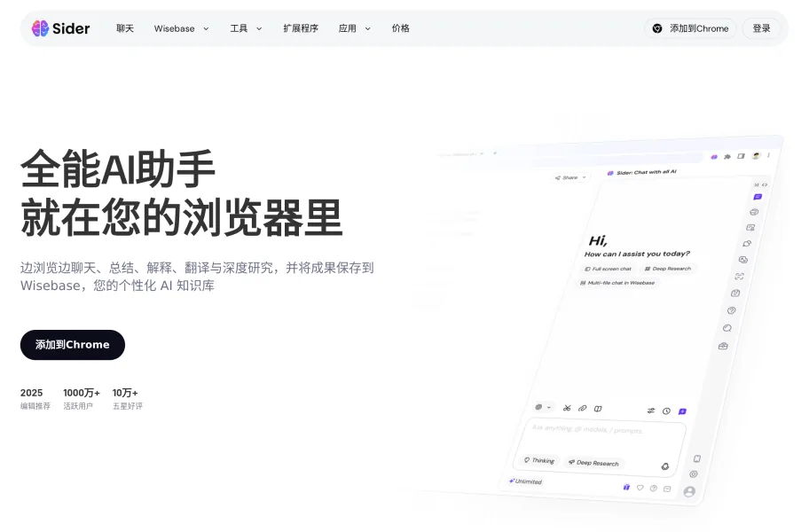Click the image chat icon in mockup sidebar
The image size is (809, 532).
(x=750, y=227)
